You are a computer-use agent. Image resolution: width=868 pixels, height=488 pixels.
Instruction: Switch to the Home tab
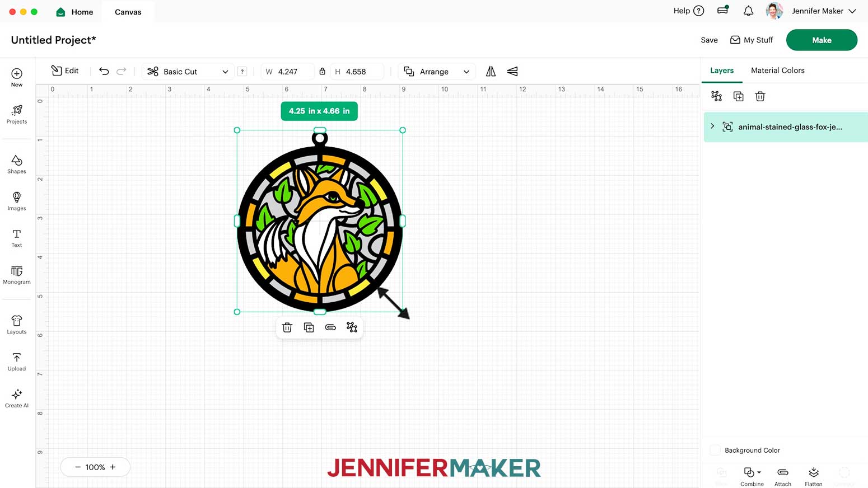(74, 12)
